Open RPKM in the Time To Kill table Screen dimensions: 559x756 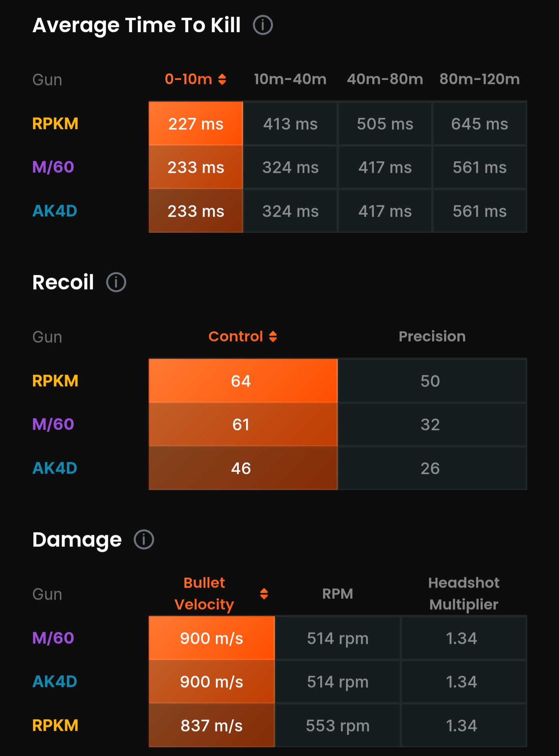55,124
